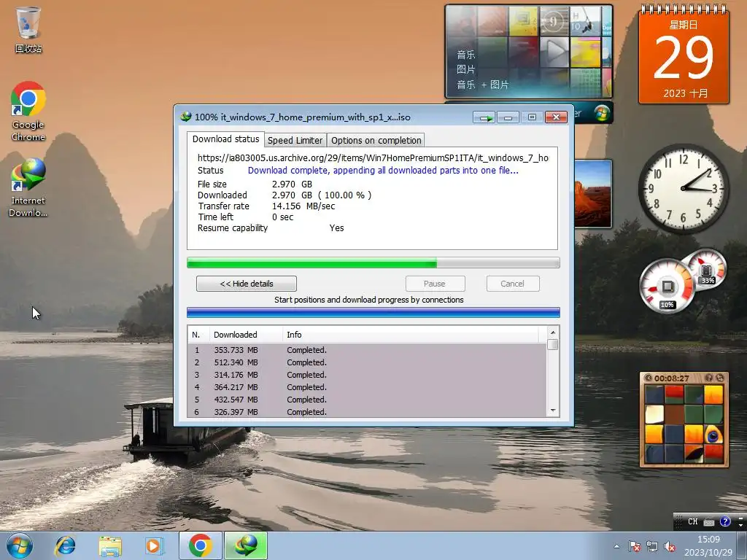Image resolution: width=747 pixels, height=560 pixels.
Task: Click the IDM icon in the dialog title bar
Action: (x=186, y=117)
